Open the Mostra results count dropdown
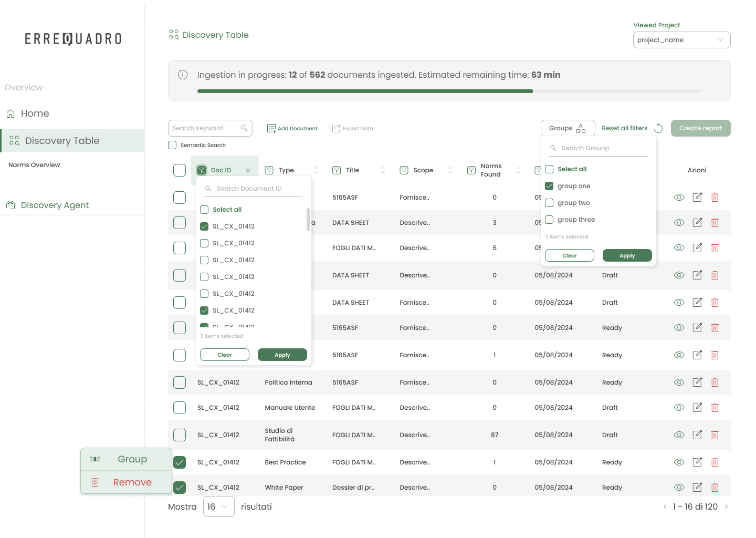The width and height of the screenshot is (756, 538). [x=218, y=506]
